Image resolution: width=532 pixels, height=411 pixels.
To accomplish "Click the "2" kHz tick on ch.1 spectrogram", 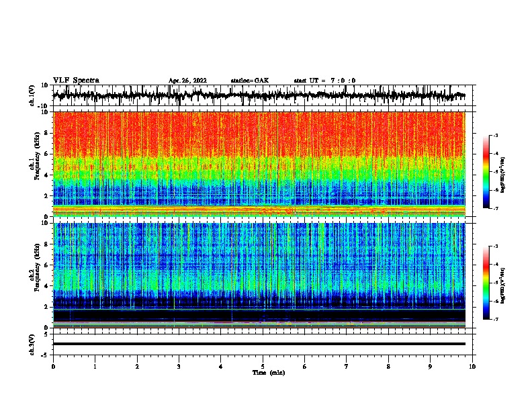I will 46,195.
